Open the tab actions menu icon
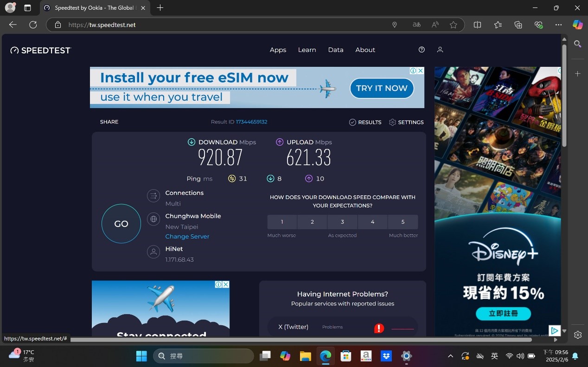 pos(27,8)
